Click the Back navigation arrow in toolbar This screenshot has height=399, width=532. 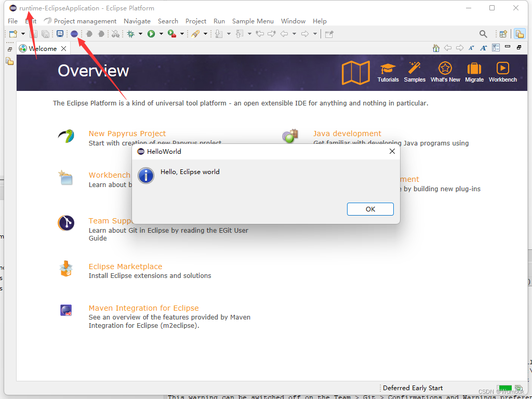tap(284, 34)
